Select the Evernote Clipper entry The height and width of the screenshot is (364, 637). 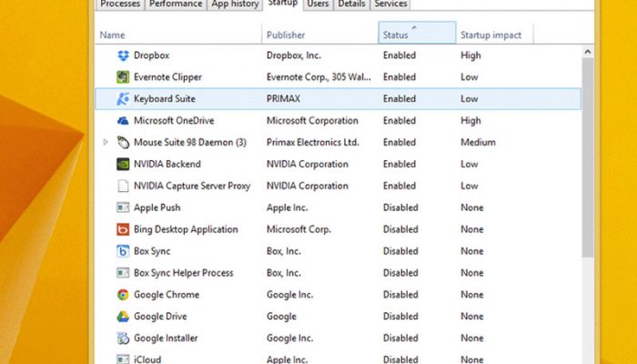click(x=167, y=77)
